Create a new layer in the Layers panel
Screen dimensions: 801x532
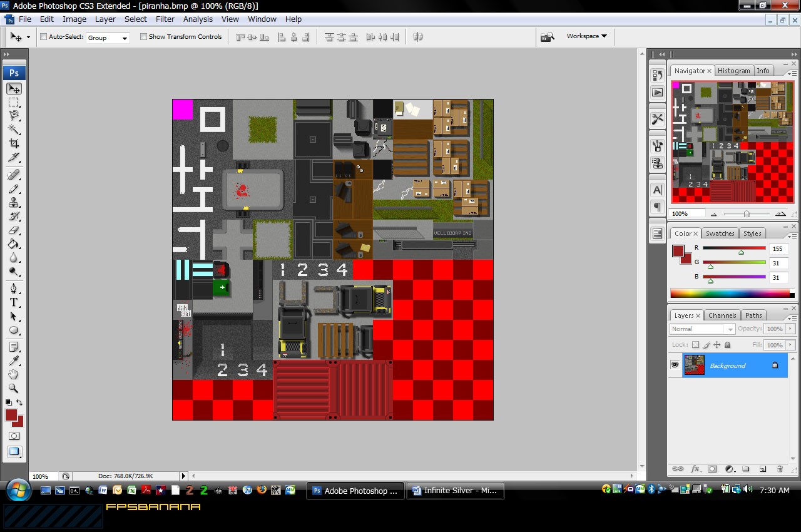[763, 469]
